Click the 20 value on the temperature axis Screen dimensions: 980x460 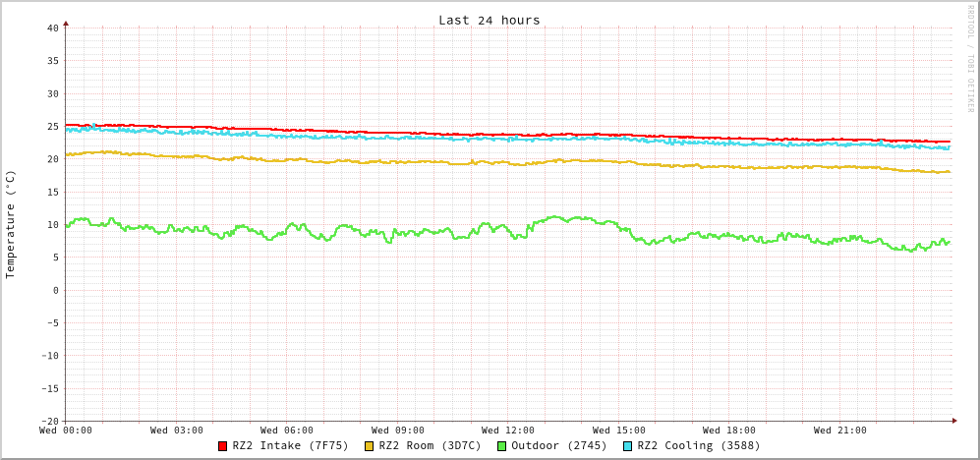coord(52,159)
